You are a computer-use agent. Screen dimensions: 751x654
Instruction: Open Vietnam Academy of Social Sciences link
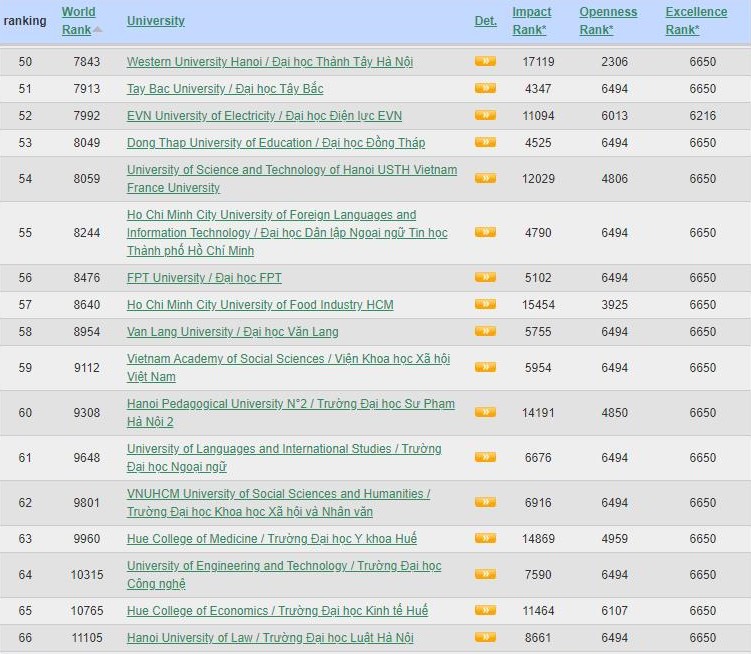(x=288, y=367)
